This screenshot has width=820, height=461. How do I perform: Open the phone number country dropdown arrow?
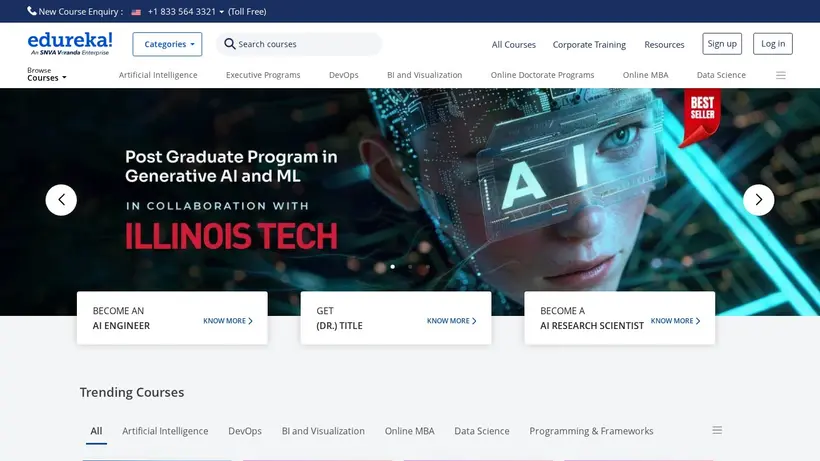tap(222, 11)
